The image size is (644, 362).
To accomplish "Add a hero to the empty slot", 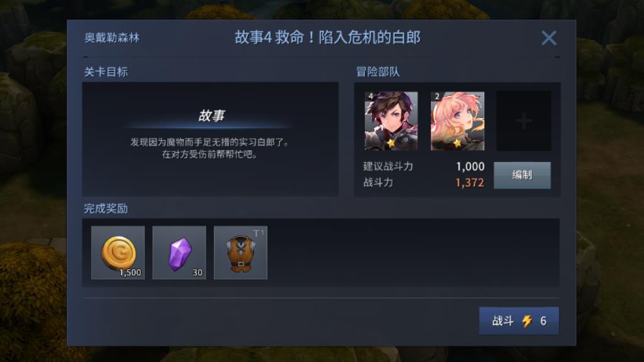I will pos(524,121).
